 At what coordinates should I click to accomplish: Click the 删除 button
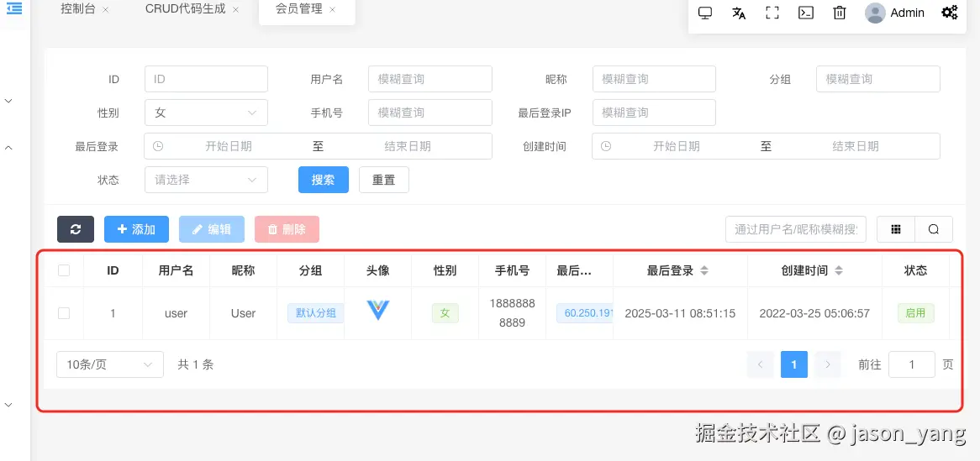pos(287,229)
